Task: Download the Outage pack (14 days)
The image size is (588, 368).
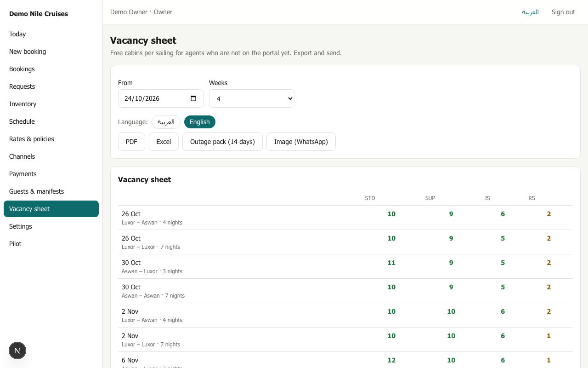Action: pyautogui.click(x=222, y=142)
